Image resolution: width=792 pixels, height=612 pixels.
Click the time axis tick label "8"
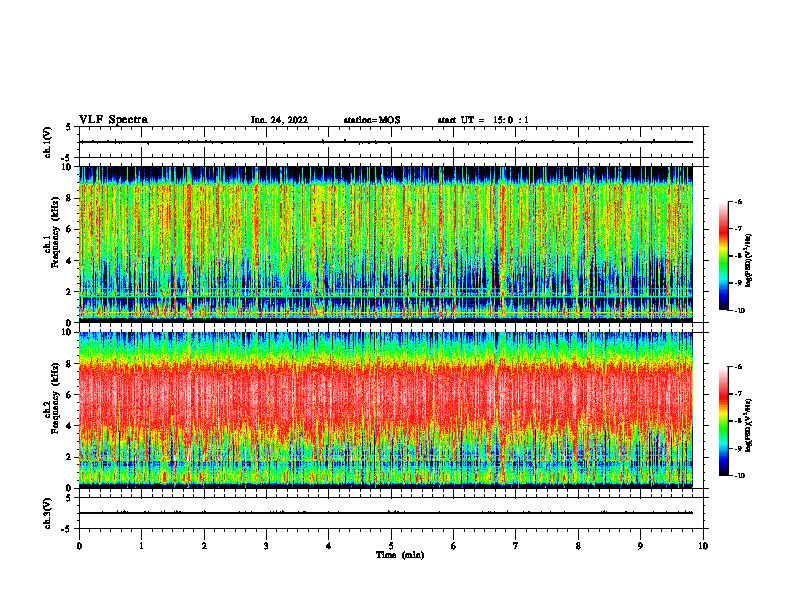578,546
